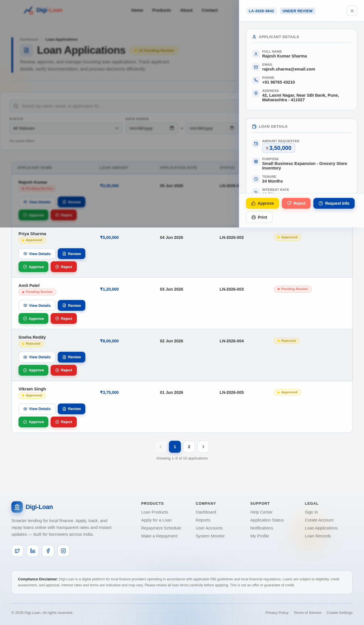Screen dimensions: 364x625
Task: Click the email envelope icon
Action: click(256, 67)
